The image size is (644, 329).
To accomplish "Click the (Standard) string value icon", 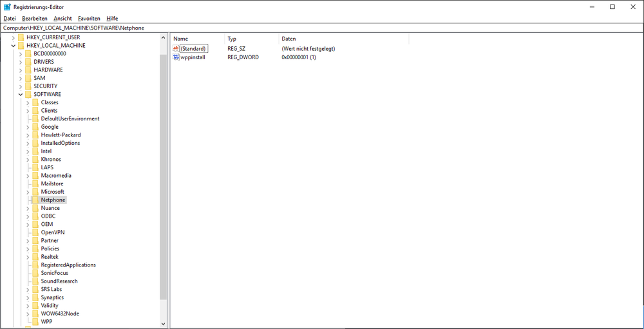I will 176,49.
